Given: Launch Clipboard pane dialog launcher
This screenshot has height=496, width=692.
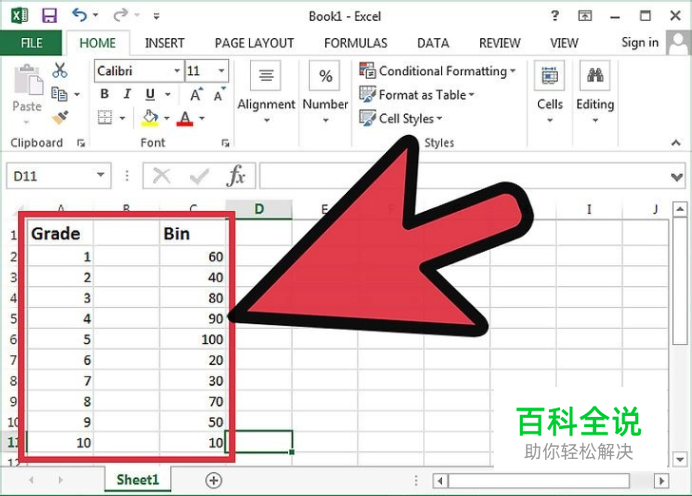Looking at the screenshot, I should [x=81, y=143].
